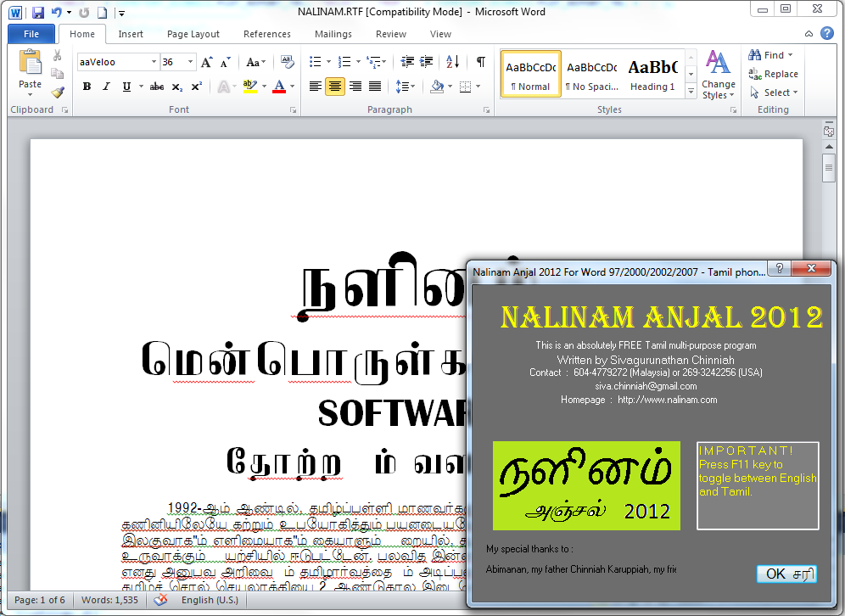845x616 pixels.
Task: Shrink font size with smaller A icon
Action: pyautogui.click(x=226, y=62)
